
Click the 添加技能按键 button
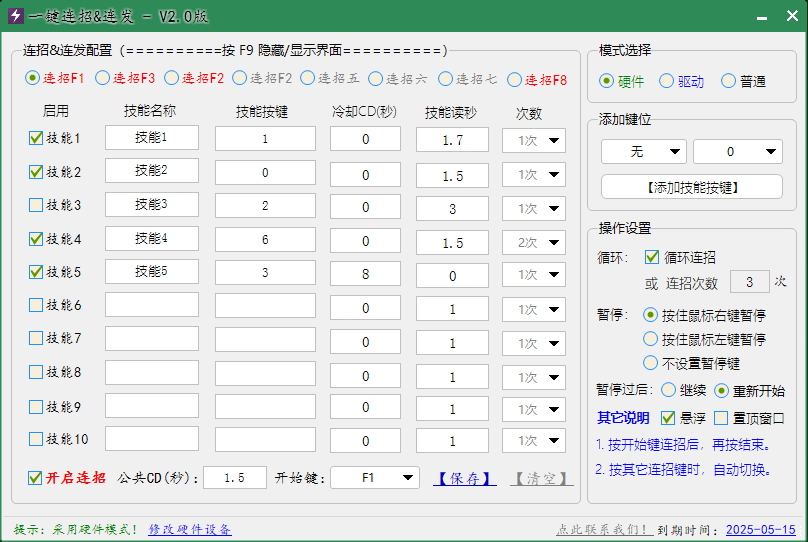691,187
